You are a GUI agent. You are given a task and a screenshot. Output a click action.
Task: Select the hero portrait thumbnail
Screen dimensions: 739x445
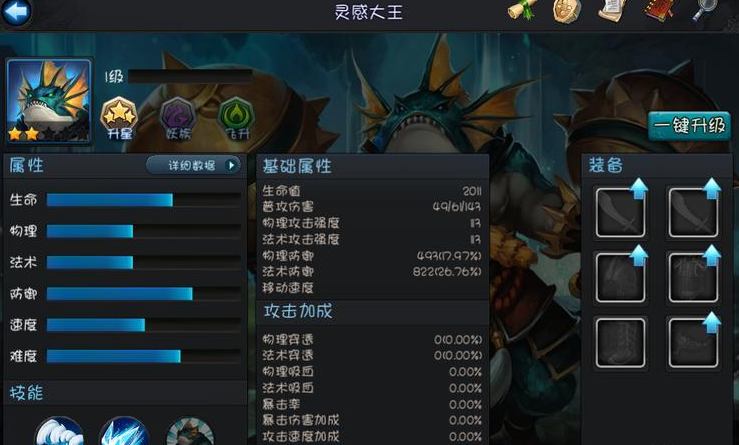(x=49, y=100)
